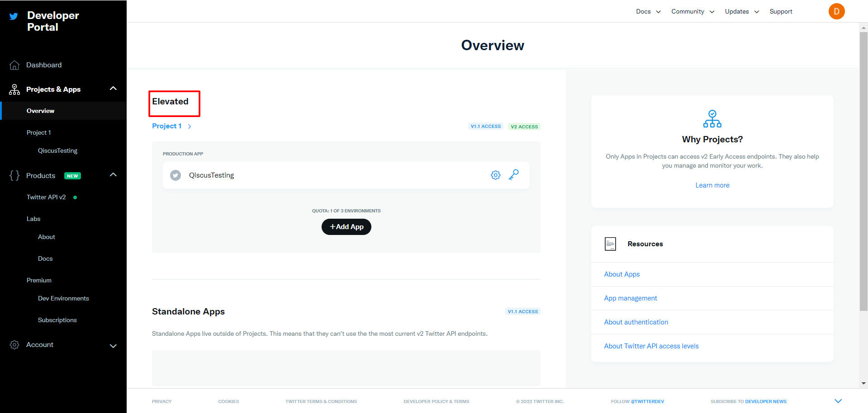868x413 pixels.
Task: Click the Cookies footer link
Action: [x=228, y=401]
